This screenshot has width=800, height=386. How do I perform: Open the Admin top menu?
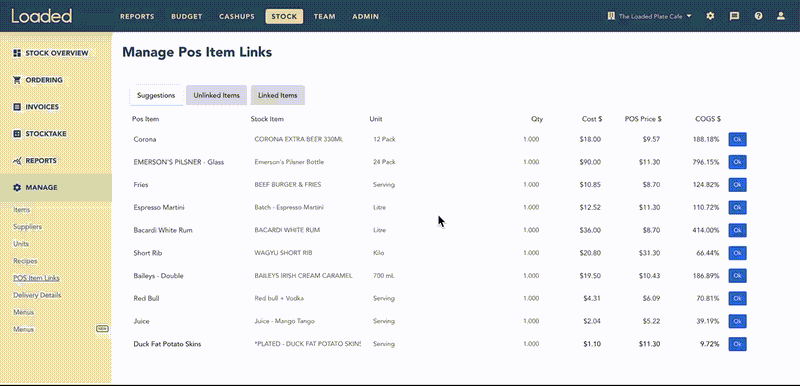[x=365, y=16]
